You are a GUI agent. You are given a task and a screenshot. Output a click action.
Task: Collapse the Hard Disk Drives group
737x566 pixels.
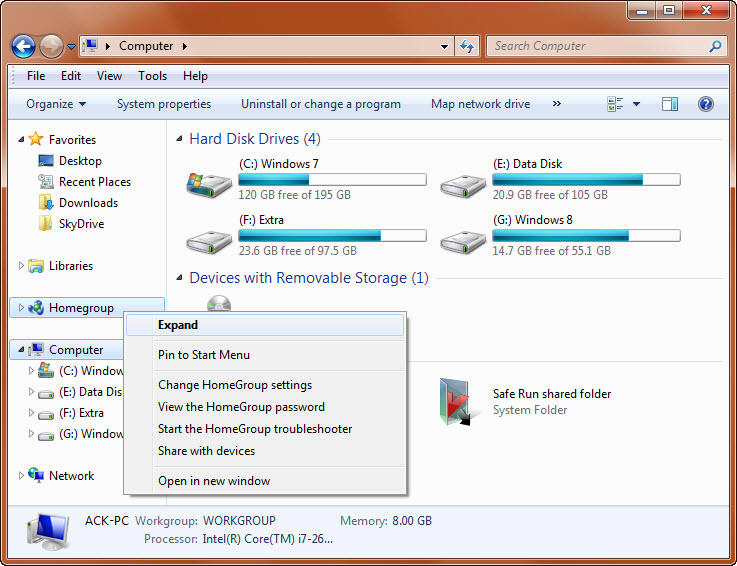(x=179, y=139)
